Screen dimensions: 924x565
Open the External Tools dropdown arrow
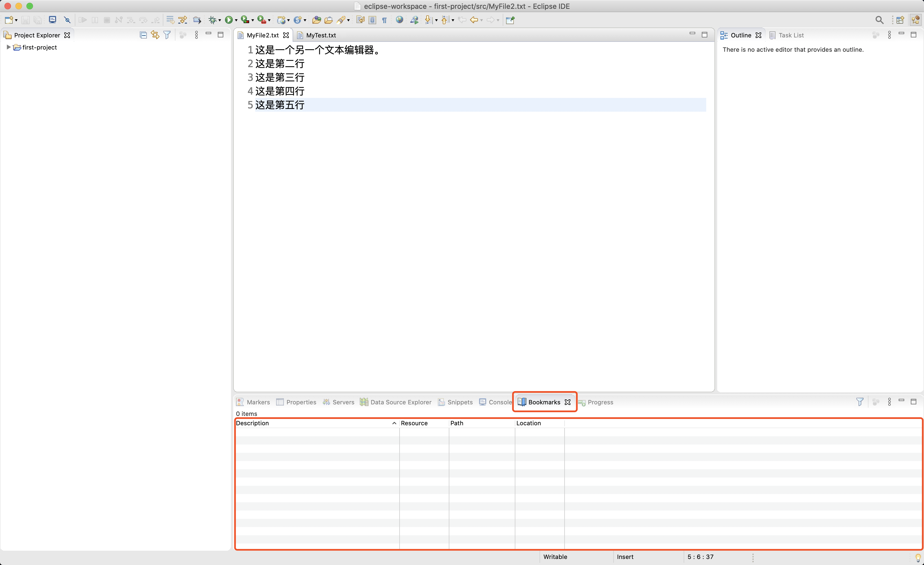269,20
